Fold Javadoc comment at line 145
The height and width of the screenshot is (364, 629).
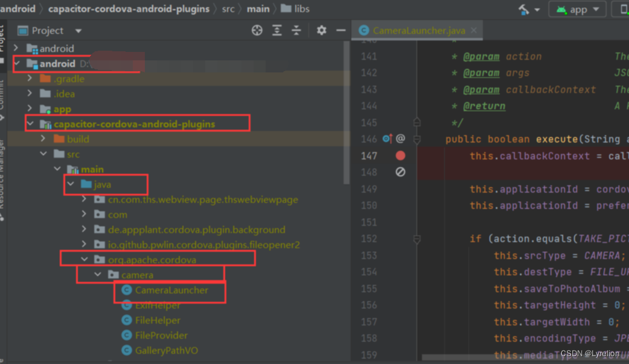(417, 122)
